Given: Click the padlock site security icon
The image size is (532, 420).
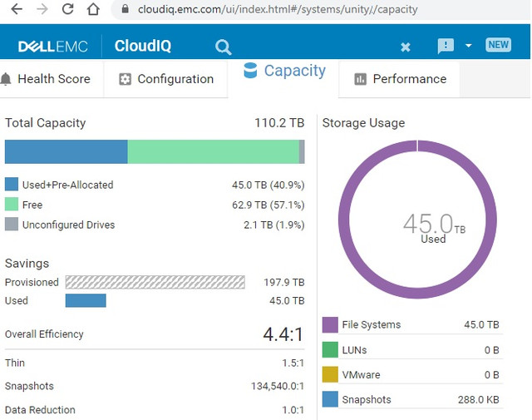Looking at the screenshot, I should point(126,9).
